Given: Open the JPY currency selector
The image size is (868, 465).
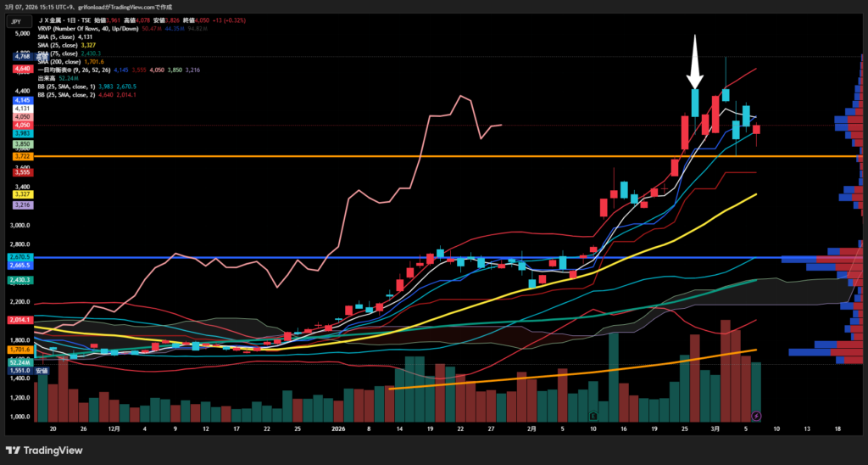Looking at the screenshot, I should (x=15, y=22).
